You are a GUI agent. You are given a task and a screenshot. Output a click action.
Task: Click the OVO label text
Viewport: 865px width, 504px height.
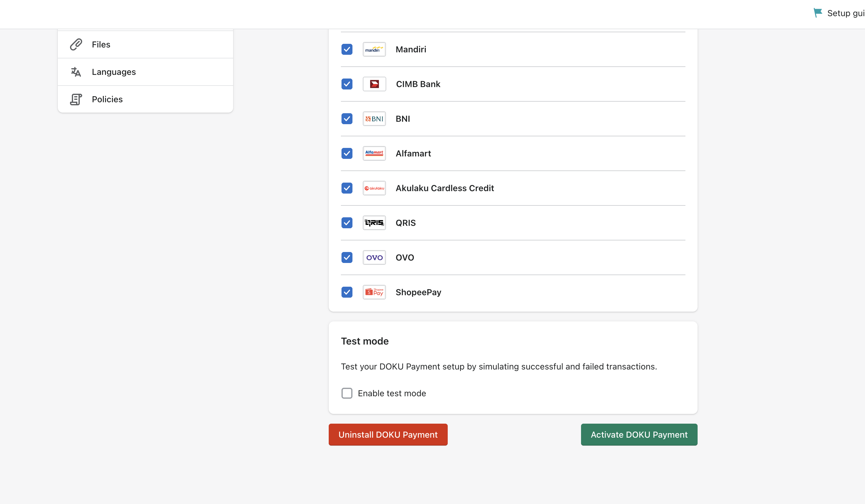click(x=405, y=257)
